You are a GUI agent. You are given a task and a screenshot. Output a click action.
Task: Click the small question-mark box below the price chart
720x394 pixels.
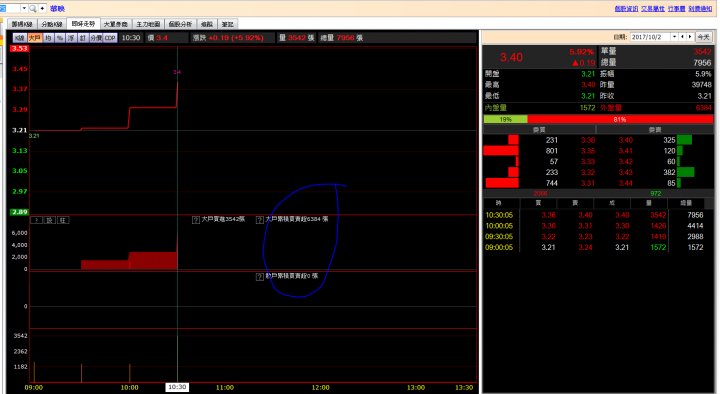coord(36,220)
